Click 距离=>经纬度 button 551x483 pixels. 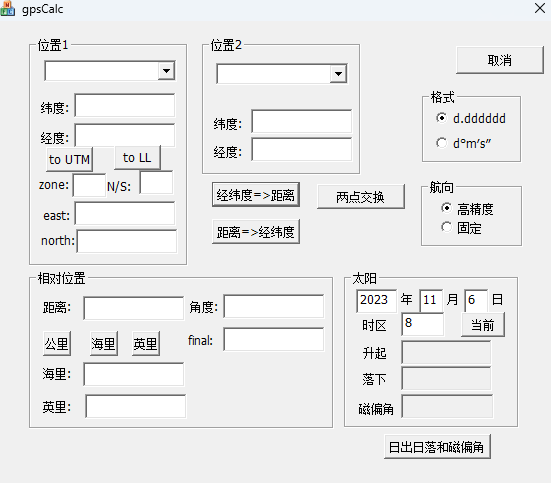click(256, 232)
